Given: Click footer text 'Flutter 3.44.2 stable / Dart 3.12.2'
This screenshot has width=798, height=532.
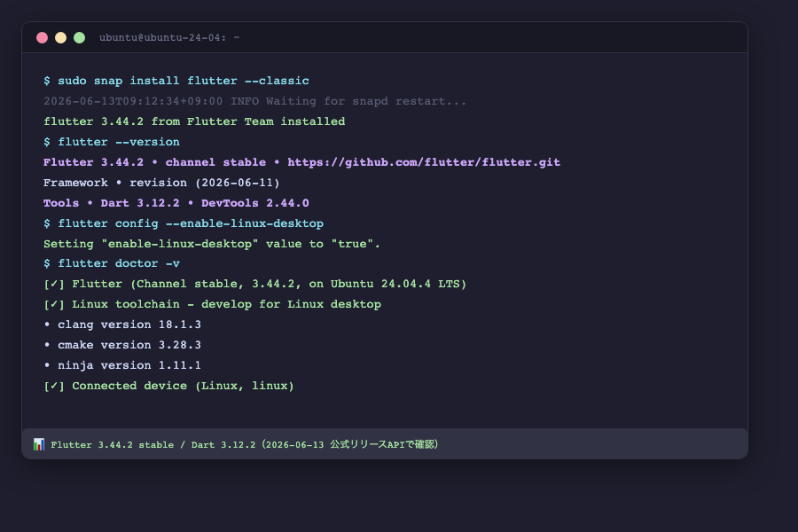Looking at the screenshot, I should point(153,444).
